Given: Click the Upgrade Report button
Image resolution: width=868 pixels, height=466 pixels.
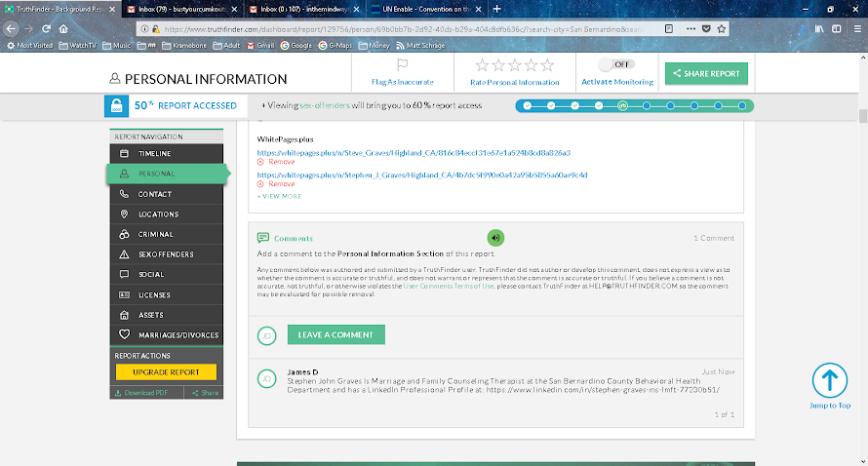Looking at the screenshot, I should click(x=166, y=371).
